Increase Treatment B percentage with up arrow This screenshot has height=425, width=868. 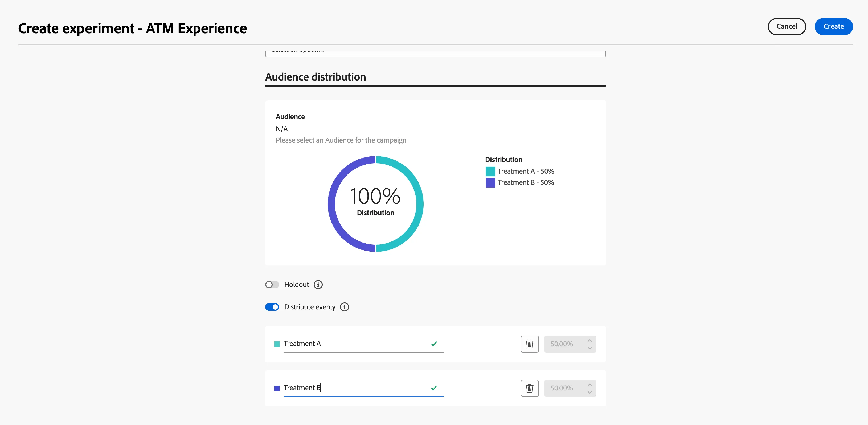[589, 384]
